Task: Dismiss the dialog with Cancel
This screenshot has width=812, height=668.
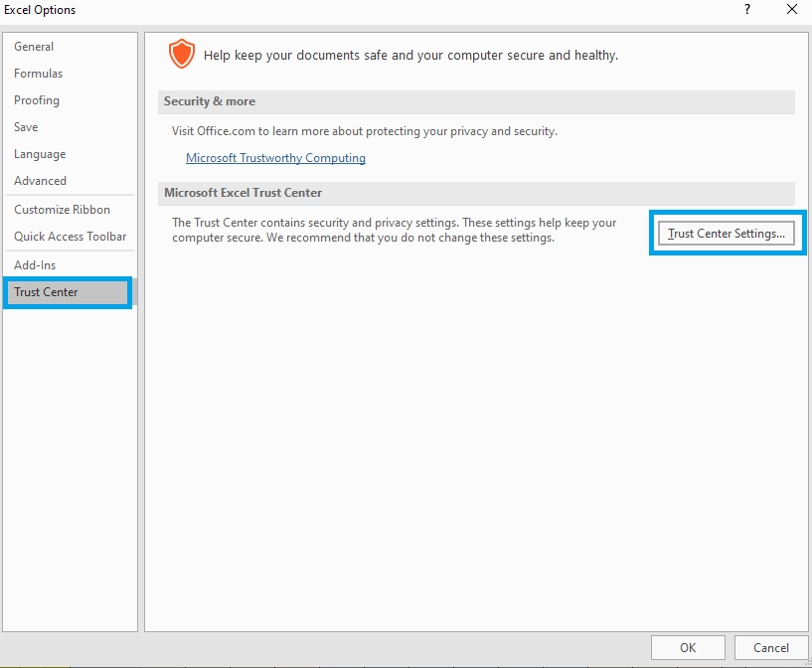Action: [x=771, y=648]
